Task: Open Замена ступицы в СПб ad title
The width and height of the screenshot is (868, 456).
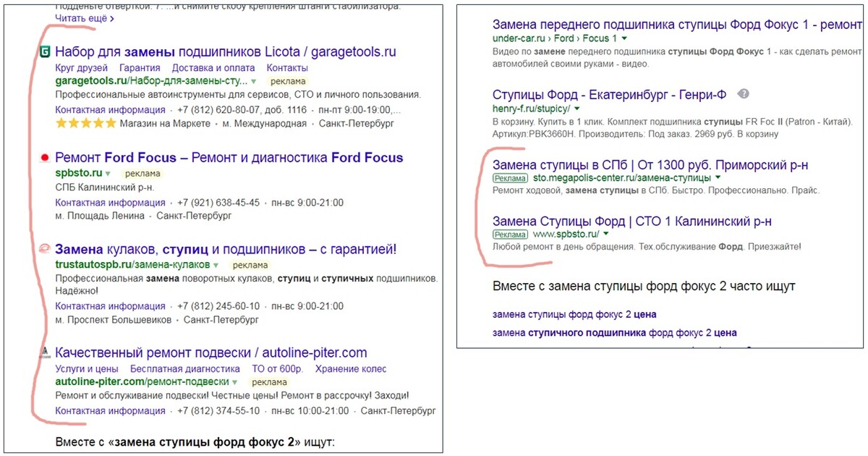Action: [x=650, y=165]
